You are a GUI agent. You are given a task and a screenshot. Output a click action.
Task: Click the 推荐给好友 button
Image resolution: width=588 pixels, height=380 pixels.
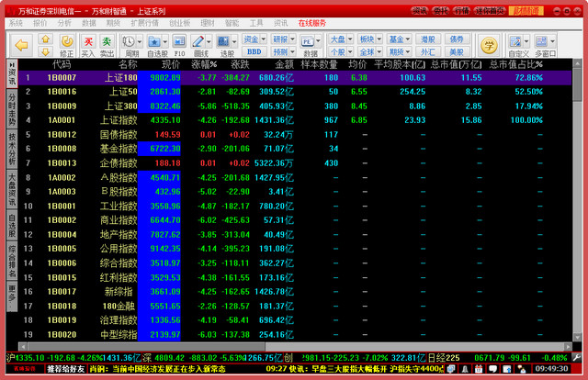coord(65,369)
